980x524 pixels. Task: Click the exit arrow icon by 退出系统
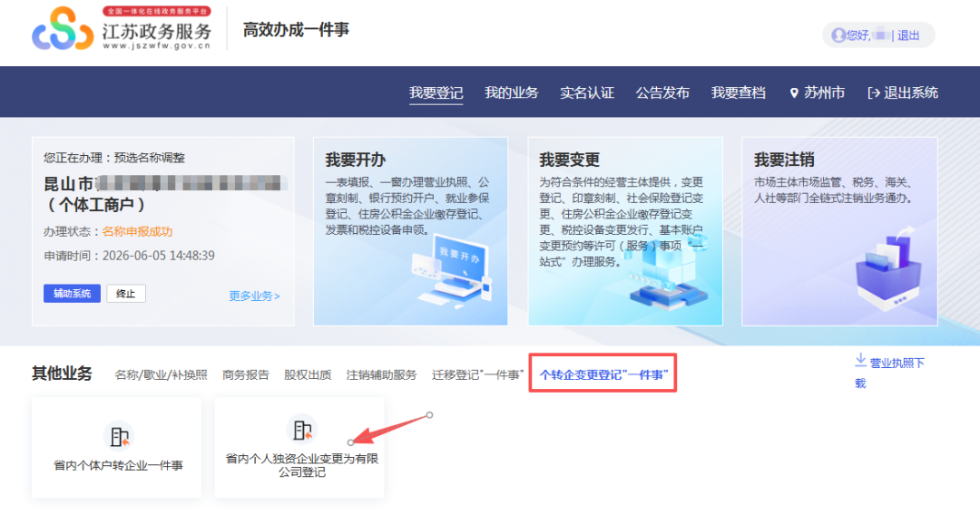[874, 93]
